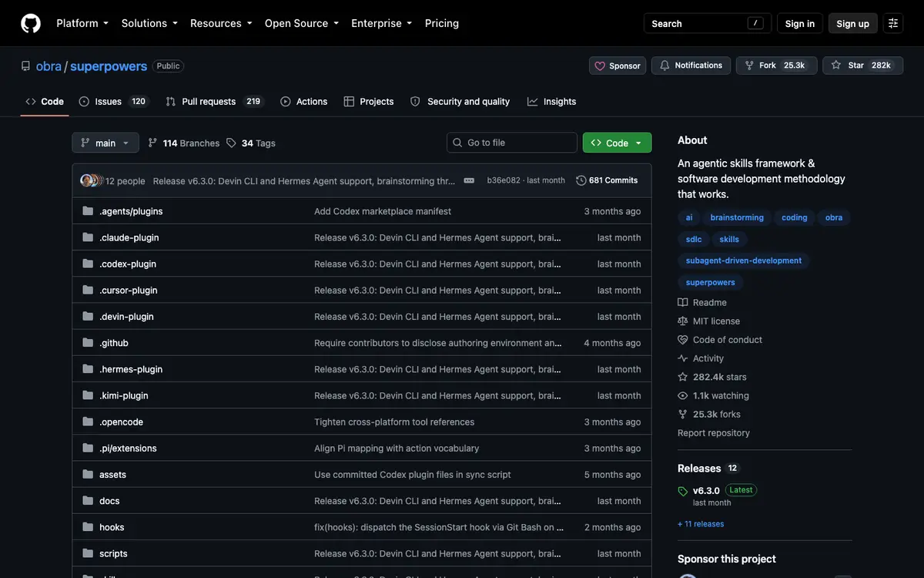Click the heart icon on Sponsor button

point(600,66)
